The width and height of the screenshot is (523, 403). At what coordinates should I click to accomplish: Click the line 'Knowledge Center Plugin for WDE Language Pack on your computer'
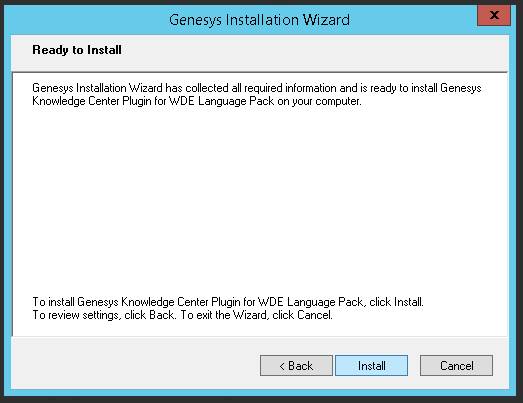point(197,101)
